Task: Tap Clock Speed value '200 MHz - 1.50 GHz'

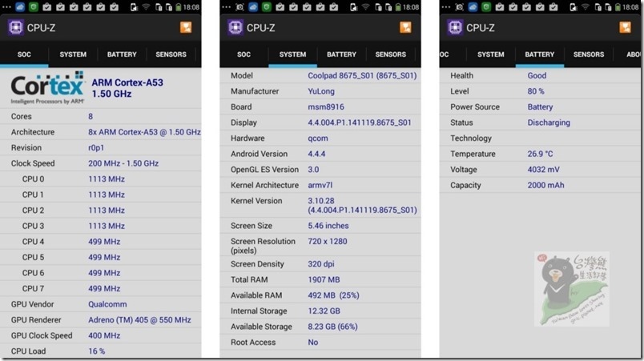Action: (123, 163)
